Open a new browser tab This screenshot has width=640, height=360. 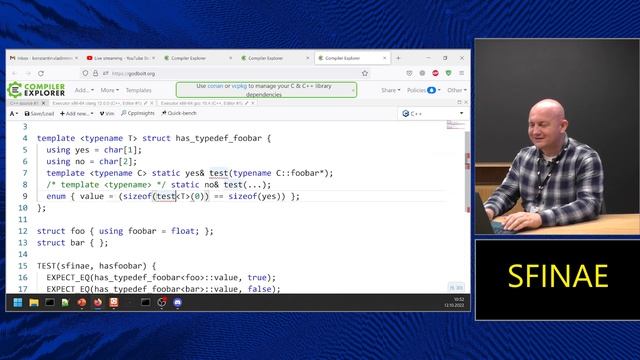[x=398, y=58]
